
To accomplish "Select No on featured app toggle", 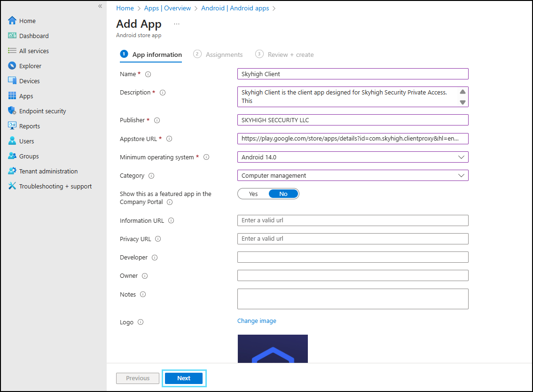I will 283,194.
